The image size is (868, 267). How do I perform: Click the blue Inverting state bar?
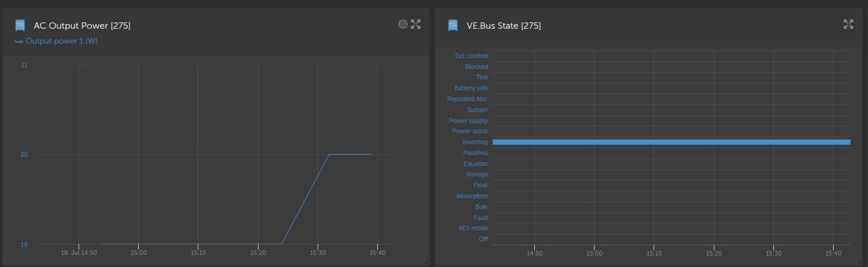[671, 142]
